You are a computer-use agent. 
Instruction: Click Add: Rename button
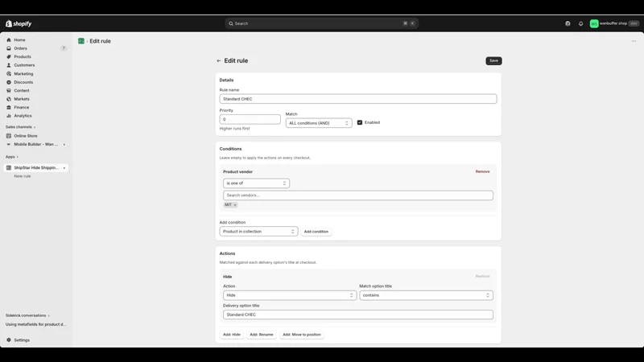[261, 335]
